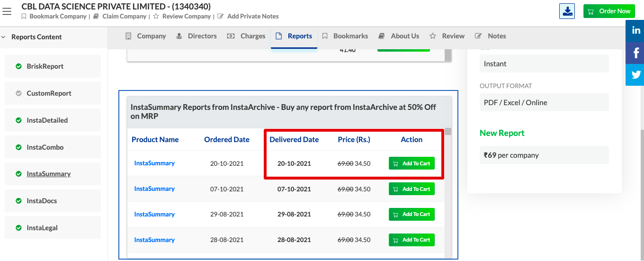
Task: Click the Product Name column header
Action: point(155,139)
